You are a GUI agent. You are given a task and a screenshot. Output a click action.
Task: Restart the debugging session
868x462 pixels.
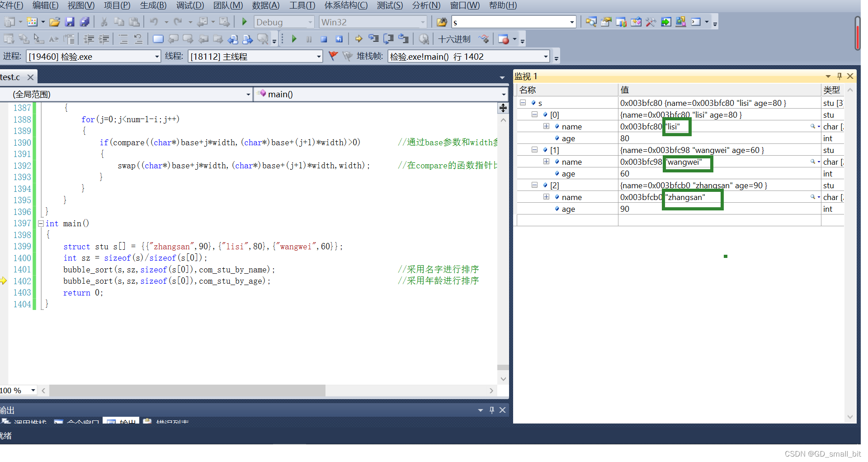tap(339, 39)
